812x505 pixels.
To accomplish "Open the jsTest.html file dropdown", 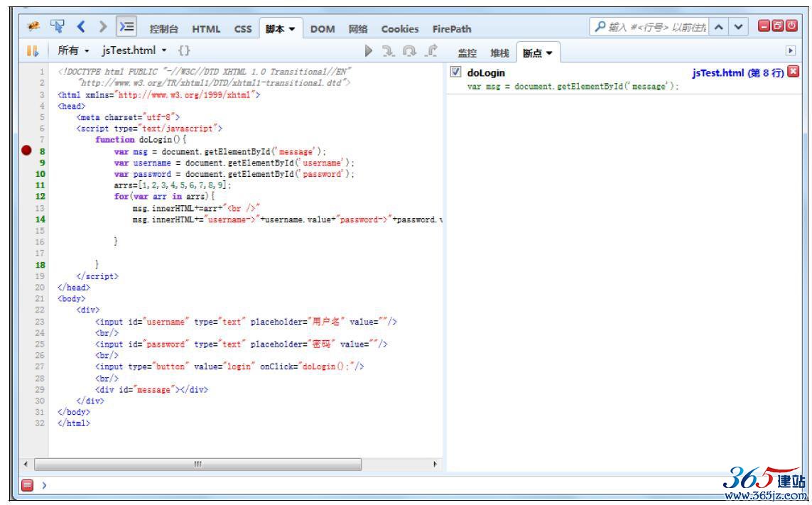I will (135, 50).
